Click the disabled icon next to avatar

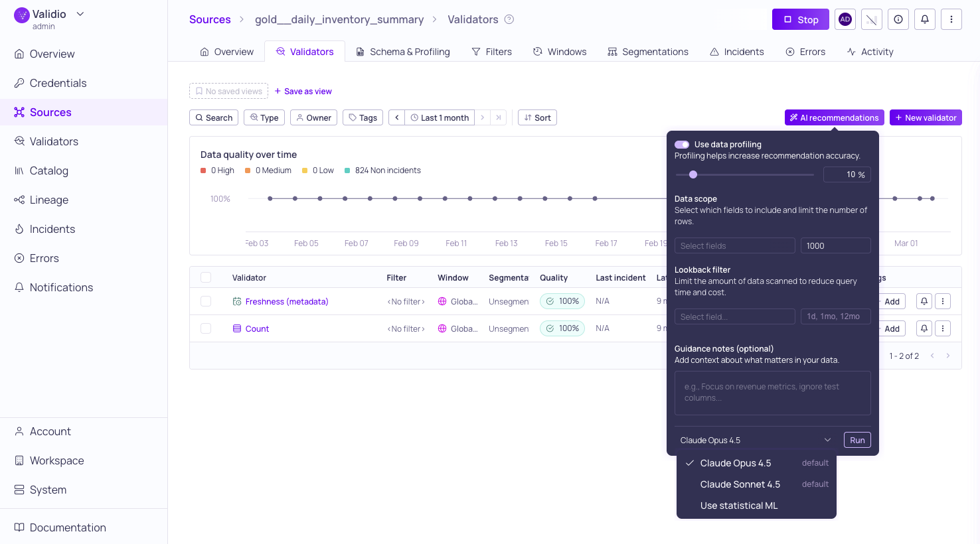(x=872, y=19)
